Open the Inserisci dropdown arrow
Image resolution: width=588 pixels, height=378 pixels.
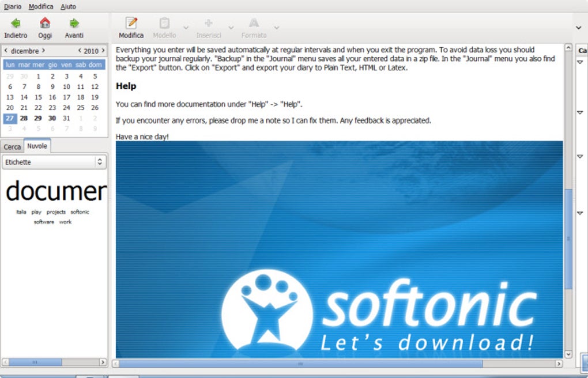pos(231,28)
